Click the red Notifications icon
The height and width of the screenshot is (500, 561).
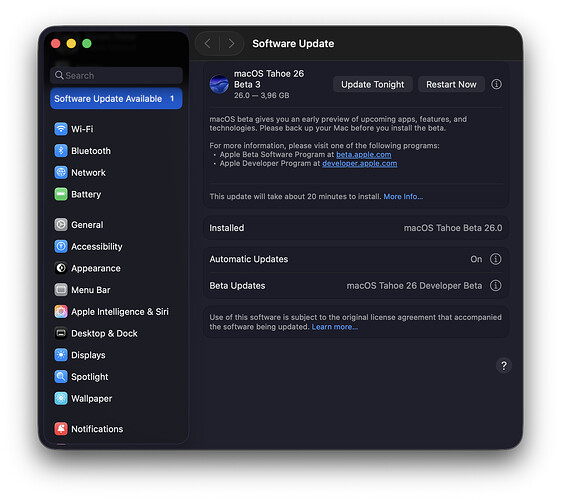pyautogui.click(x=61, y=428)
